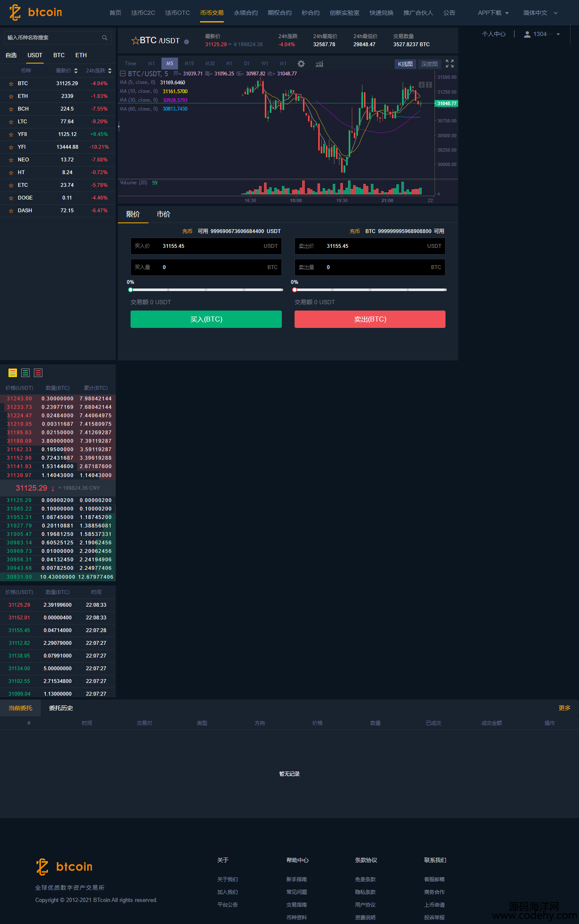Switch to 自选 favorites tab
The image size is (579, 924).
pos(11,55)
